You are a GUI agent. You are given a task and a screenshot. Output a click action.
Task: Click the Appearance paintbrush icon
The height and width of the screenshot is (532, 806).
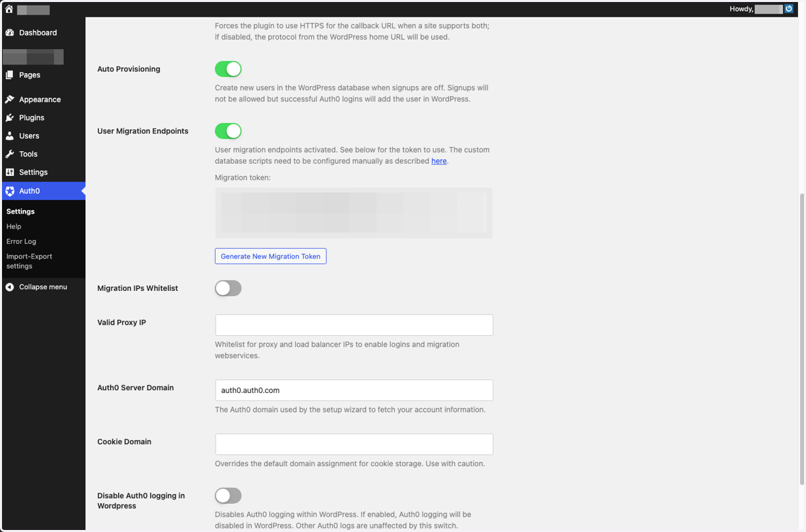click(x=9, y=99)
